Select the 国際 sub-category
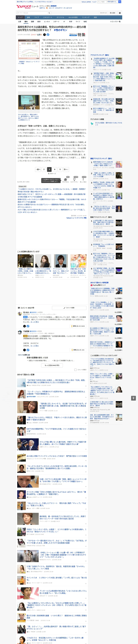 (x=32, y=21)
